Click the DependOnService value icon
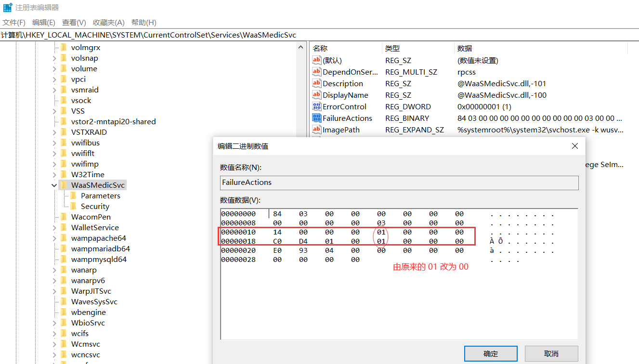 coord(317,72)
